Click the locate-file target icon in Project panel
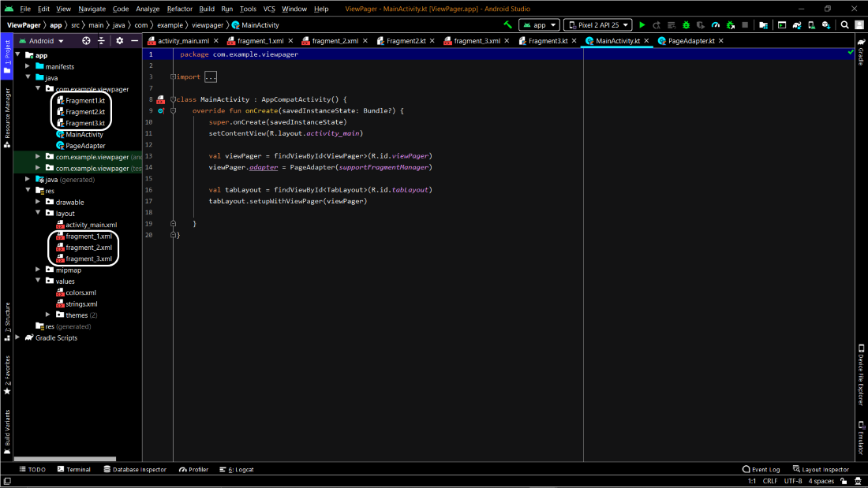 click(x=87, y=40)
